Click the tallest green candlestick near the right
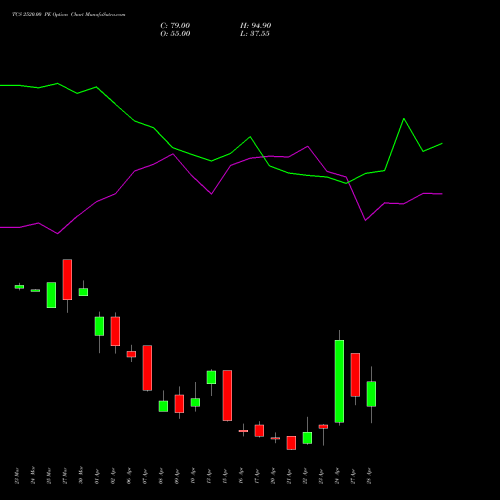Screen dimensions: 500x500 click(339, 381)
